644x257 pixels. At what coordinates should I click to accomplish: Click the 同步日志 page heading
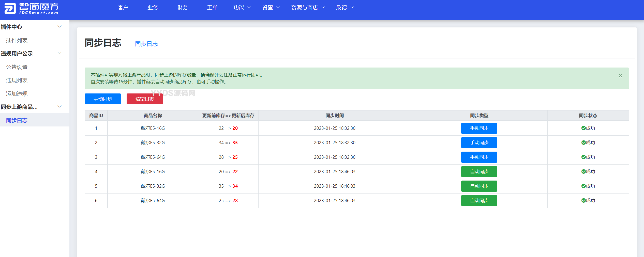coord(103,43)
